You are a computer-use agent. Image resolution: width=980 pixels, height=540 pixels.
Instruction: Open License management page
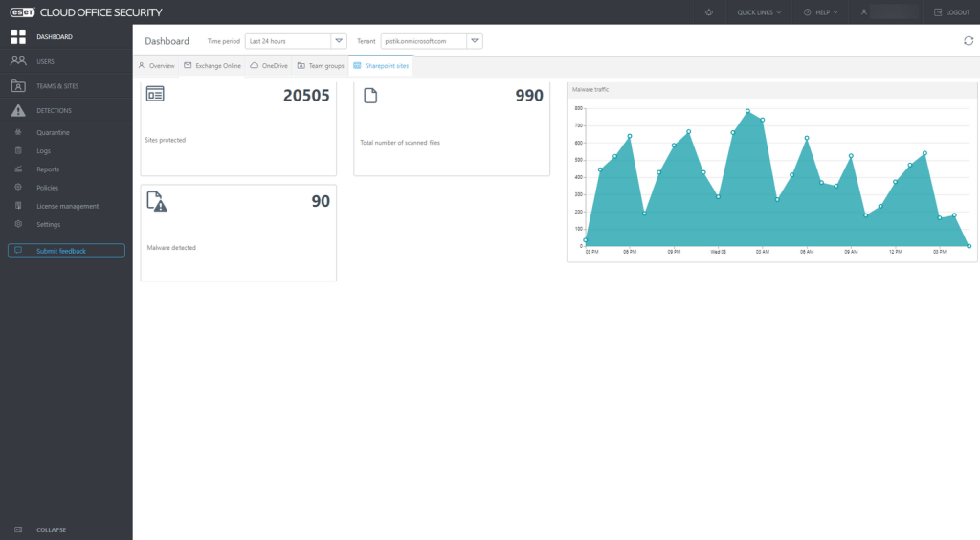coord(67,206)
